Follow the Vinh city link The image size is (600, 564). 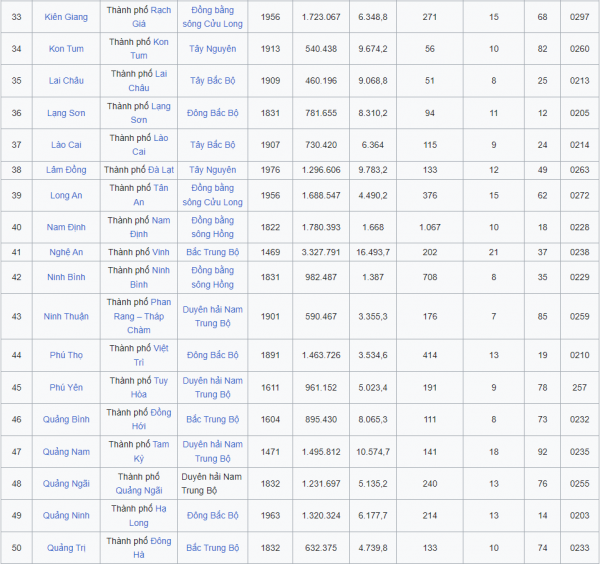point(161,252)
